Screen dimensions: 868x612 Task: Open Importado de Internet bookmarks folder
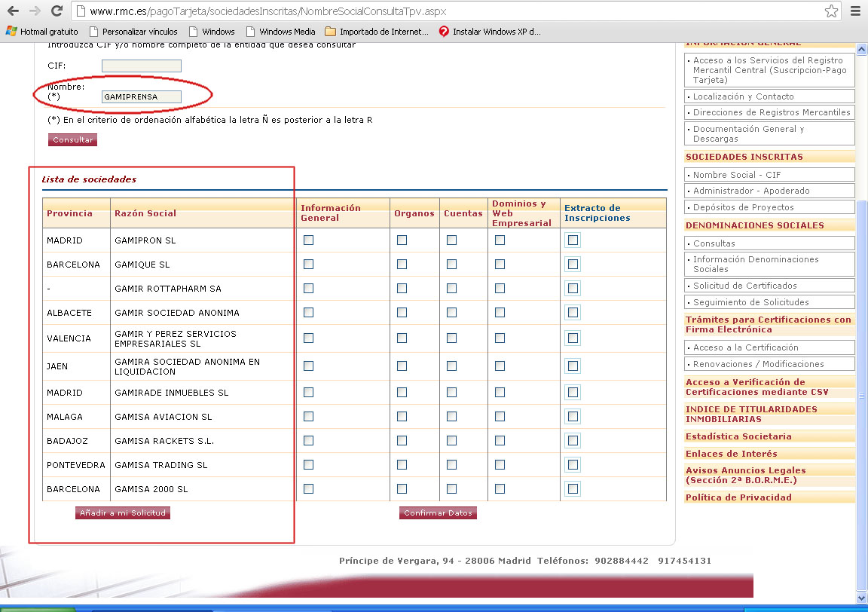377,32
